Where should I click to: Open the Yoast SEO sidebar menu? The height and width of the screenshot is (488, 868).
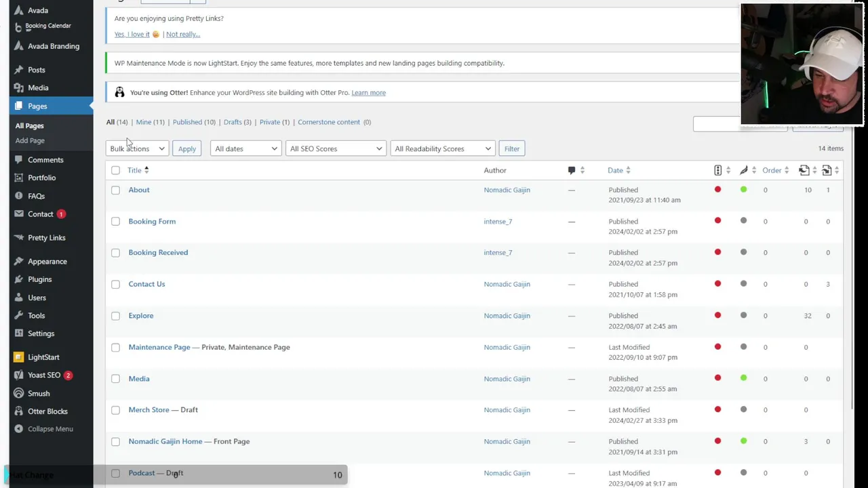[x=44, y=375]
